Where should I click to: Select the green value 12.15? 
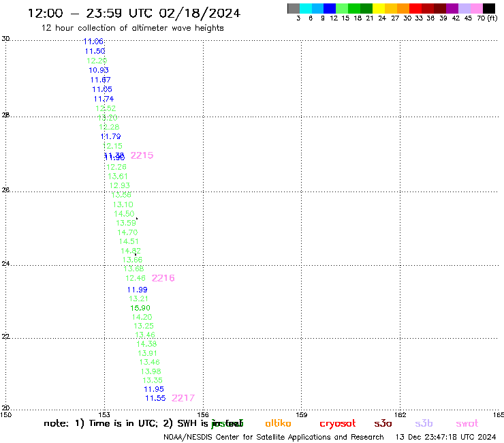tap(112, 146)
